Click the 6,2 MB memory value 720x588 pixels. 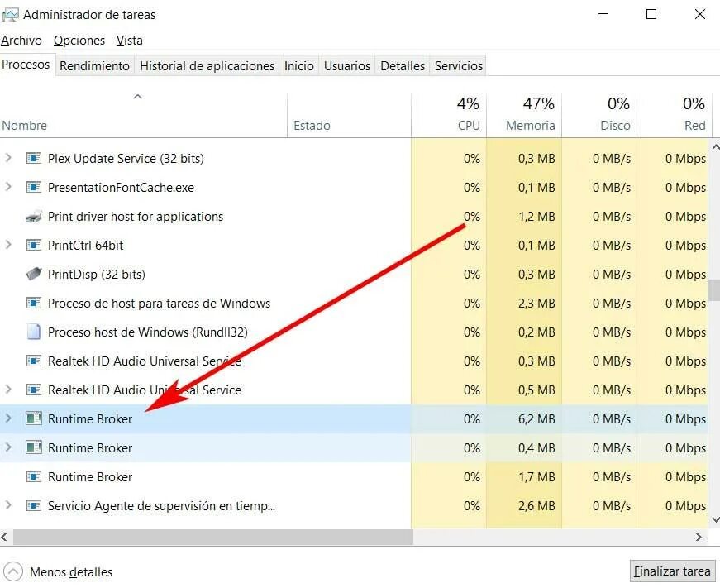coord(536,419)
